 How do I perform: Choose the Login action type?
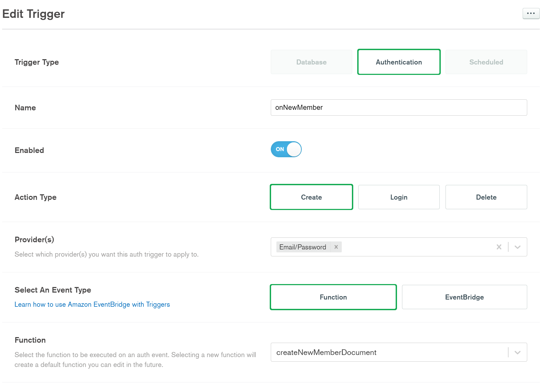399,197
